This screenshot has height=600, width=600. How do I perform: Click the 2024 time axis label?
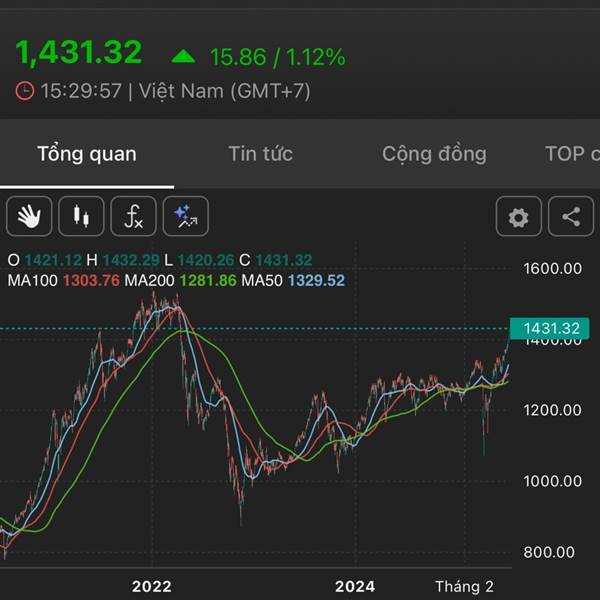pyautogui.click(x=355, y=586)
